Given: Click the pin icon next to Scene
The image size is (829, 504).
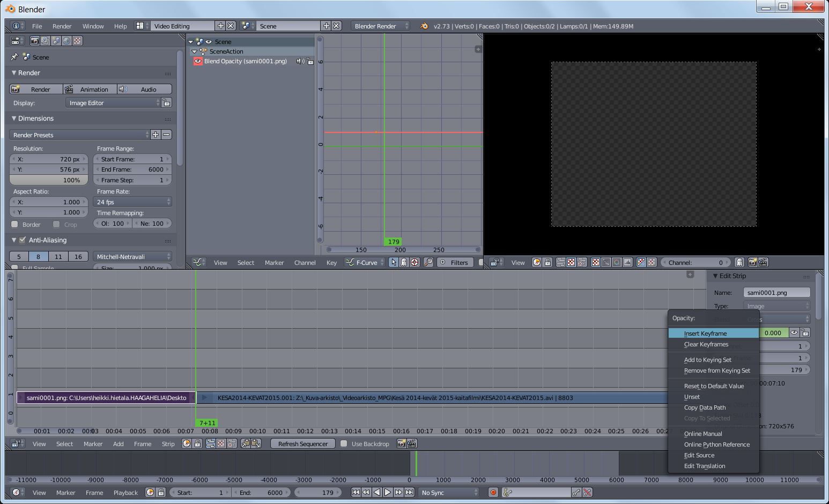Looking at the screenshot, I should tap(14, 57).
